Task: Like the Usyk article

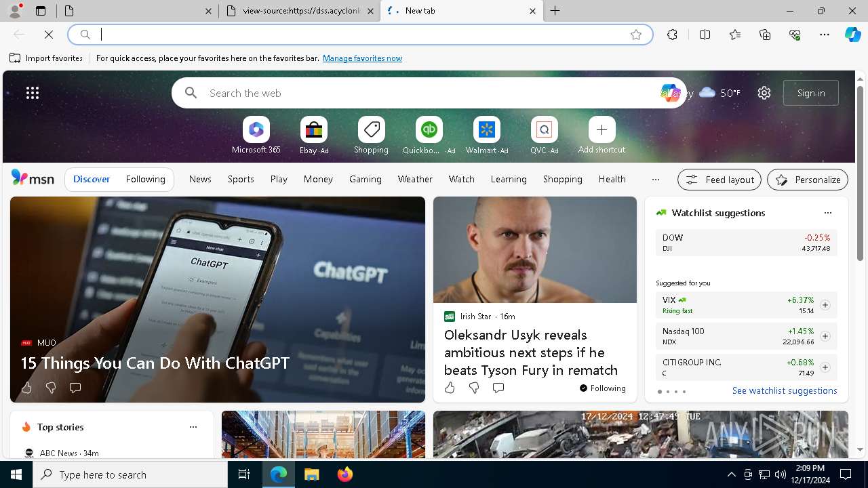Action: pyautogui.click(x=450, y=388)
